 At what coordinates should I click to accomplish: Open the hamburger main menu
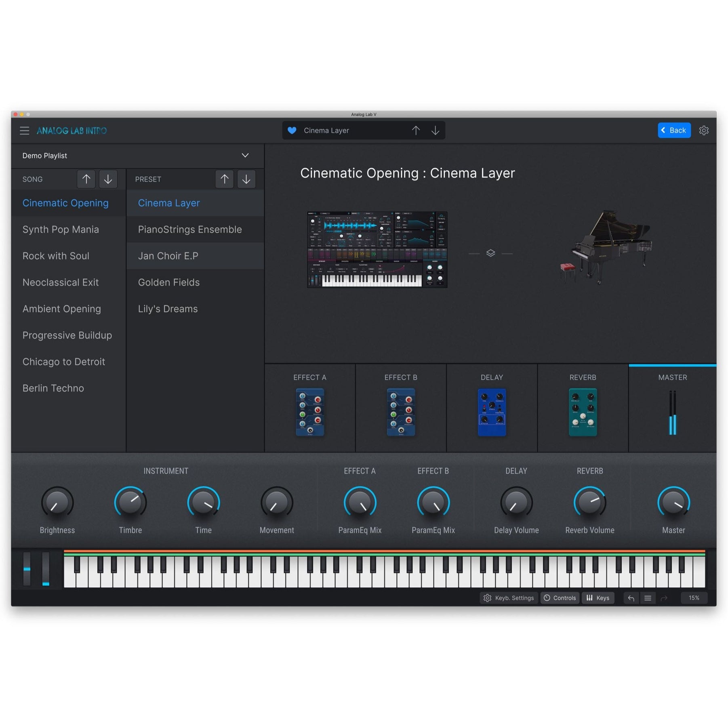(24, 130)
